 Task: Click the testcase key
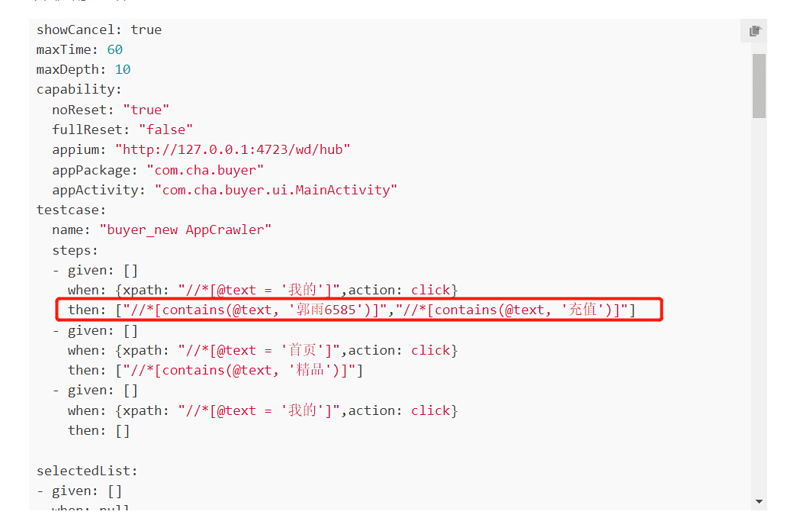coord(71,210)
